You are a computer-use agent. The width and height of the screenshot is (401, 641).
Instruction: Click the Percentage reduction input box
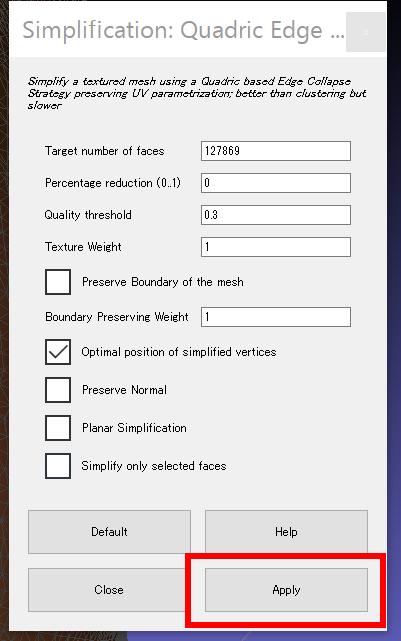pos(276,183)
